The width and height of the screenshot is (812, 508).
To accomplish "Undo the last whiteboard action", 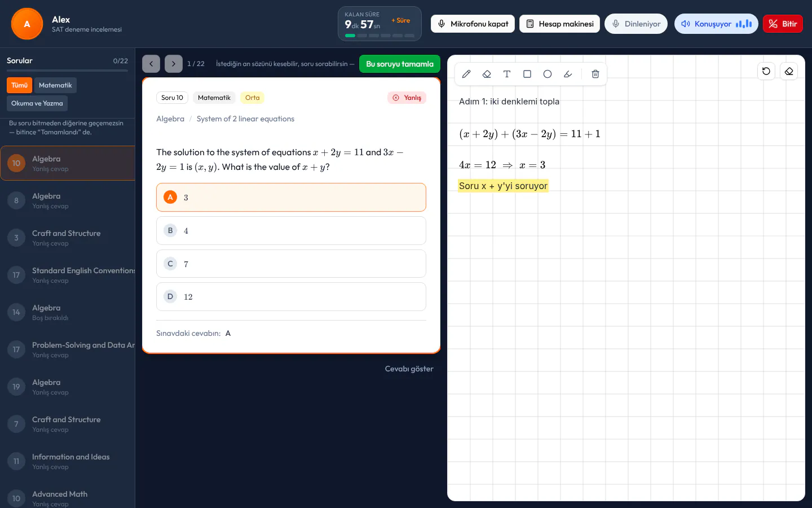I will 766,71.
